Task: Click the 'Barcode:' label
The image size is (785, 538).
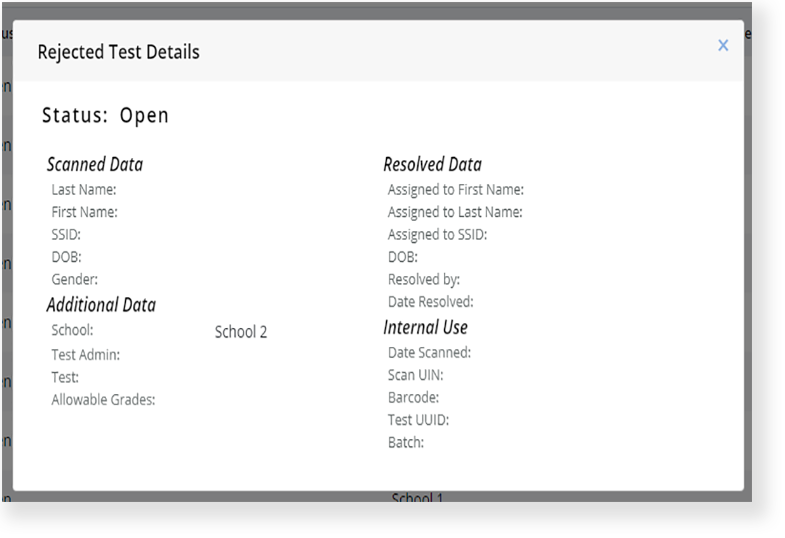Action: [413, 398]
